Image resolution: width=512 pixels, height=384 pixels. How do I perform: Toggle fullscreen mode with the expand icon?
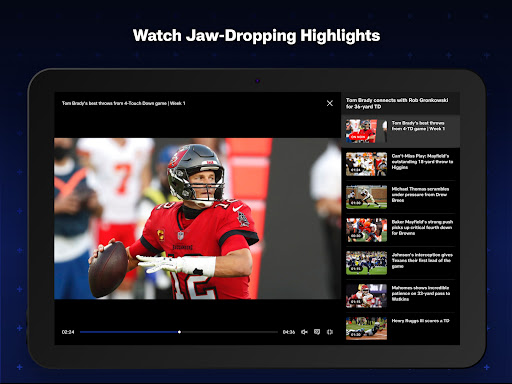coord(330,332)
